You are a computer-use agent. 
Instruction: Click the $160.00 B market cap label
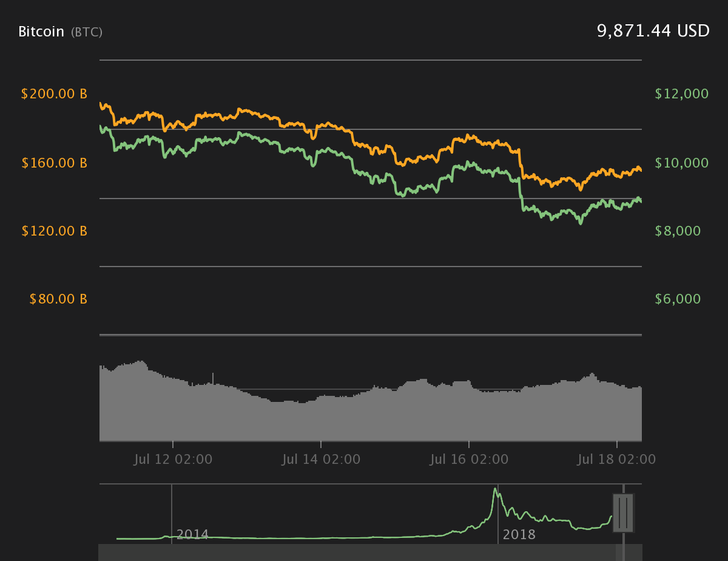(54, 163)
